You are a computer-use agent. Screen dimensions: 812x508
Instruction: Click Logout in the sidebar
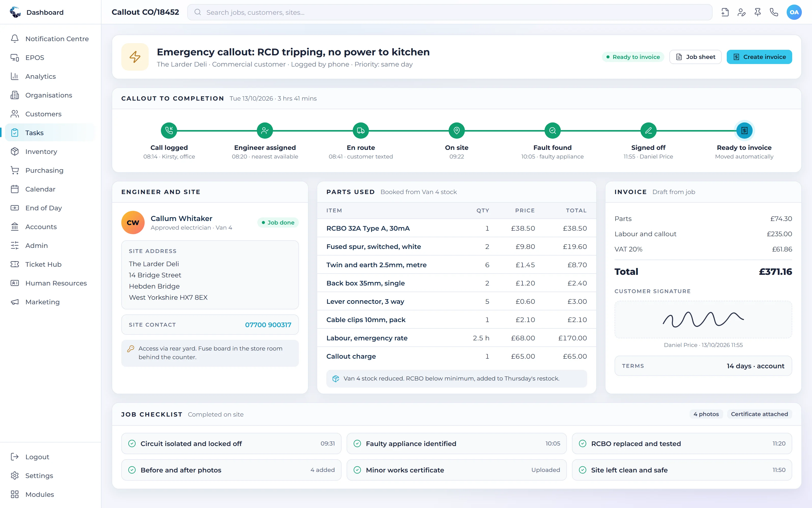[50, 457]
